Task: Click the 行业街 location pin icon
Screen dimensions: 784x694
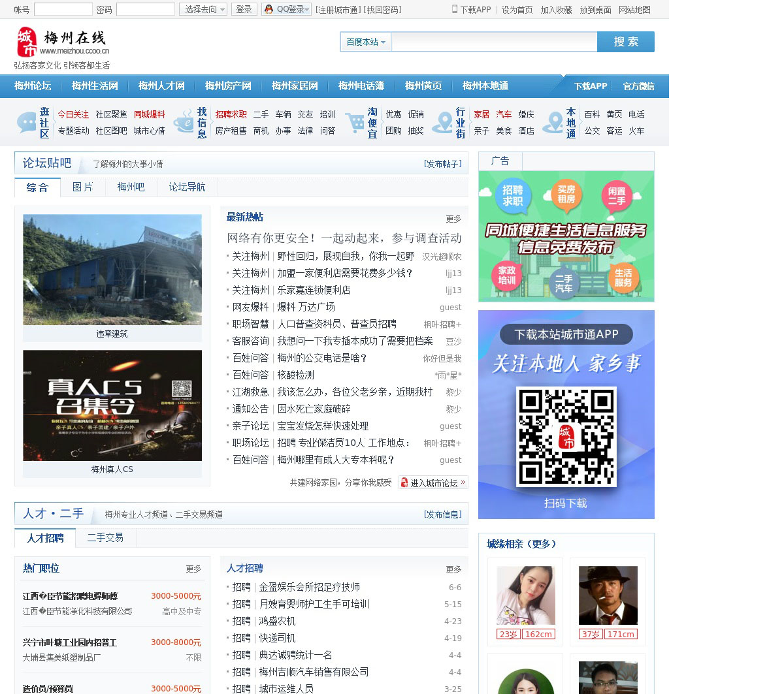Action: pos(443,122)
